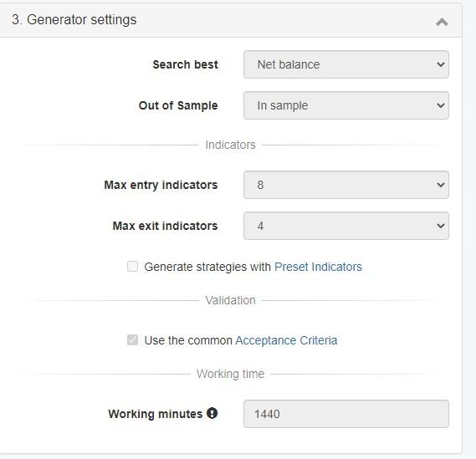Click the Max entry indicators label
This screenshot has width=476, height=459.
point(161,185)
